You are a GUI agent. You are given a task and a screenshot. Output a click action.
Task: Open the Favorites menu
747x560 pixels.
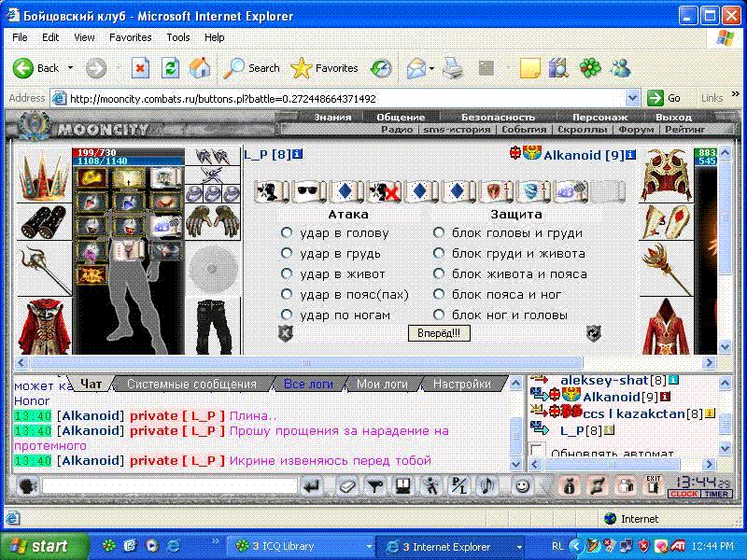[x=131, y=37]
